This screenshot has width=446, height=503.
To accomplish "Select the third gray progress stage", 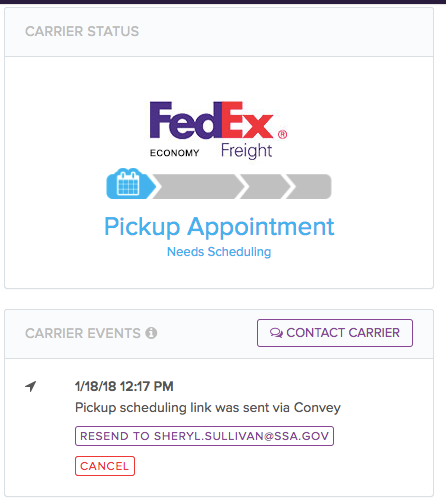I will click(x=265, y=186).
